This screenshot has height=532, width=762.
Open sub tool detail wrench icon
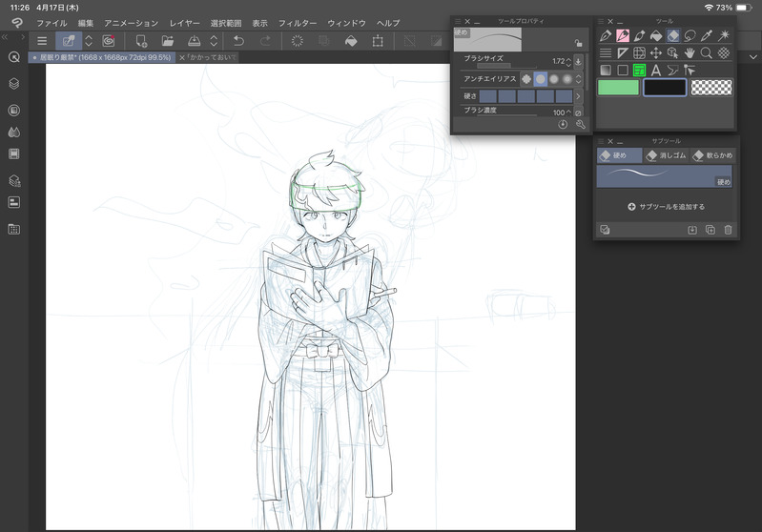pos(580,124)
